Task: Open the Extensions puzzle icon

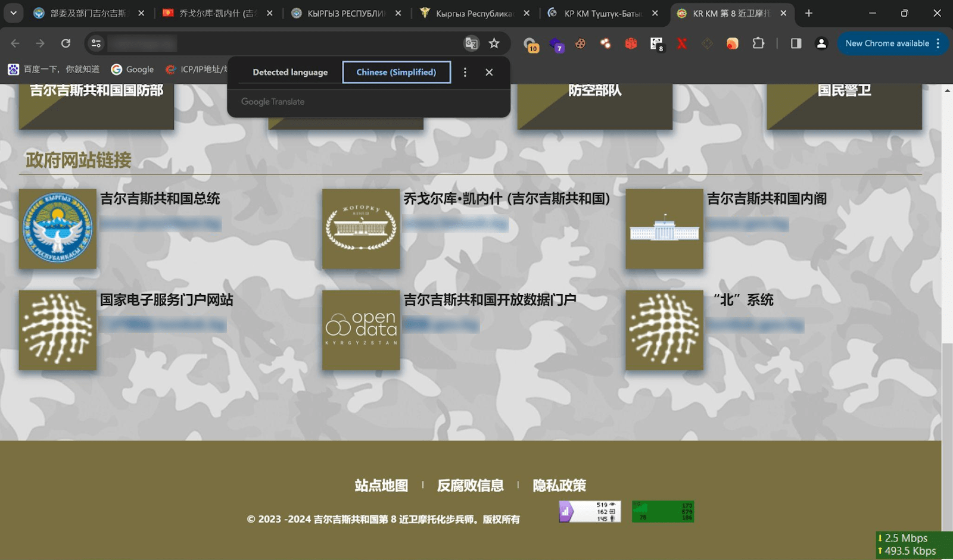Action: coord(758,43)
